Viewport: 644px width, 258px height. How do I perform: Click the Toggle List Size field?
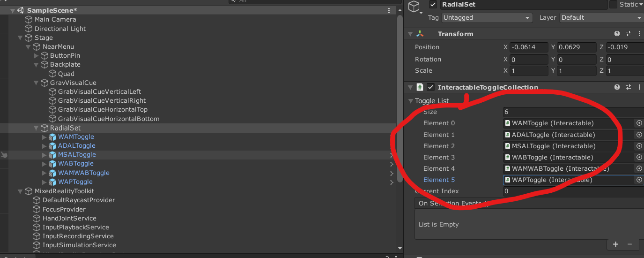573,112
